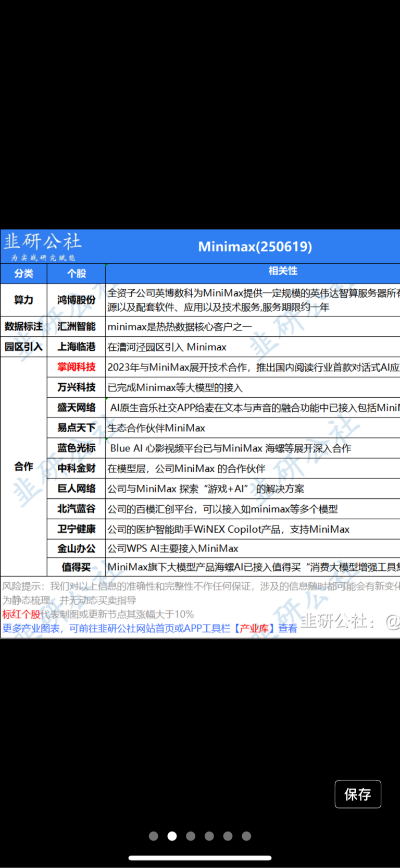Image resolution: width=400 pixels, height=868 pixels.
Task: Tap Blue AI 心影视频平台 description
Action: point(231,448)
